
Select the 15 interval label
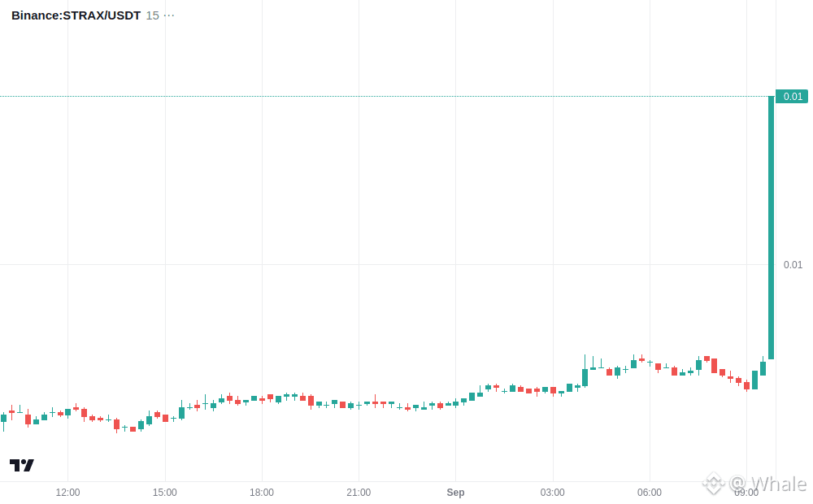[153, 15]
